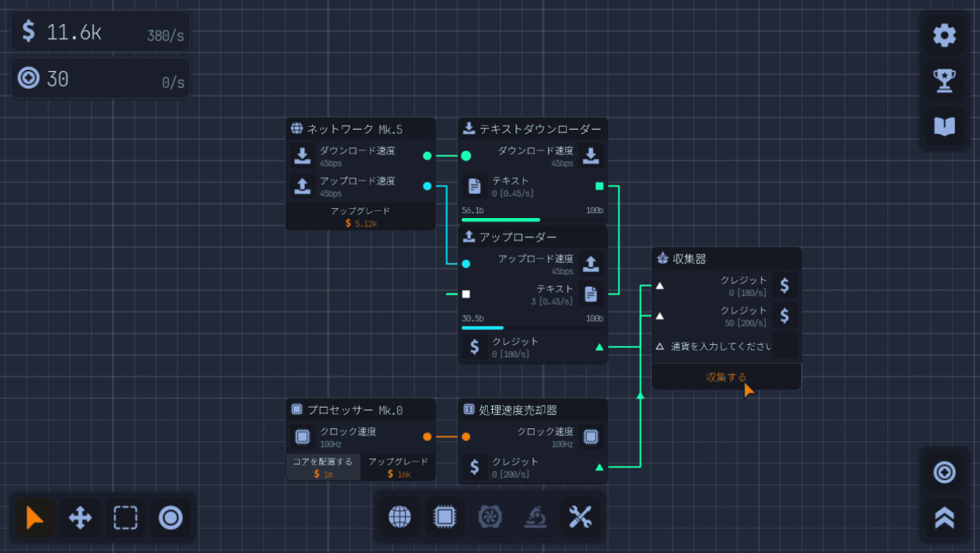Click the cyan input port on アップローダー

[x=466, y=264]
